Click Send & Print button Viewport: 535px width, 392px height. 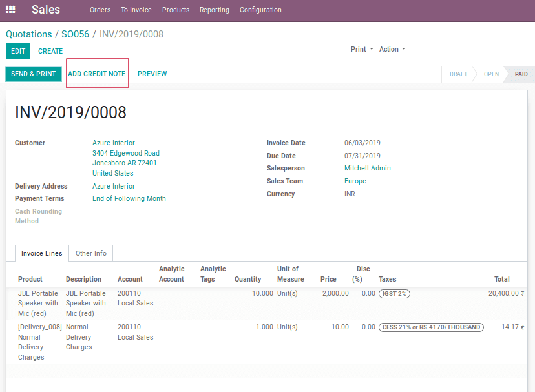click(x=34, y=74)
